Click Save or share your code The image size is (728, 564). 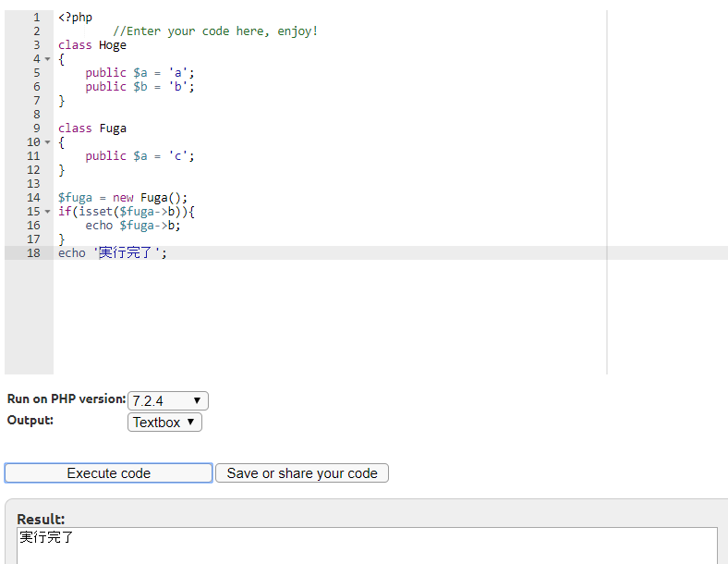[302, 473]
